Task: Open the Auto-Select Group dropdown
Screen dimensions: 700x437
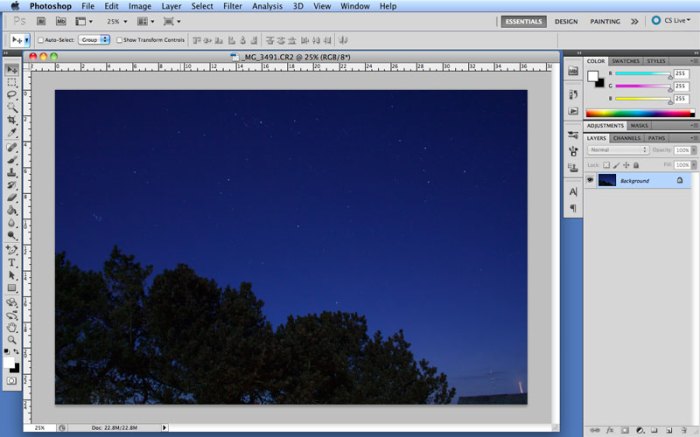Action: point(94,40)
